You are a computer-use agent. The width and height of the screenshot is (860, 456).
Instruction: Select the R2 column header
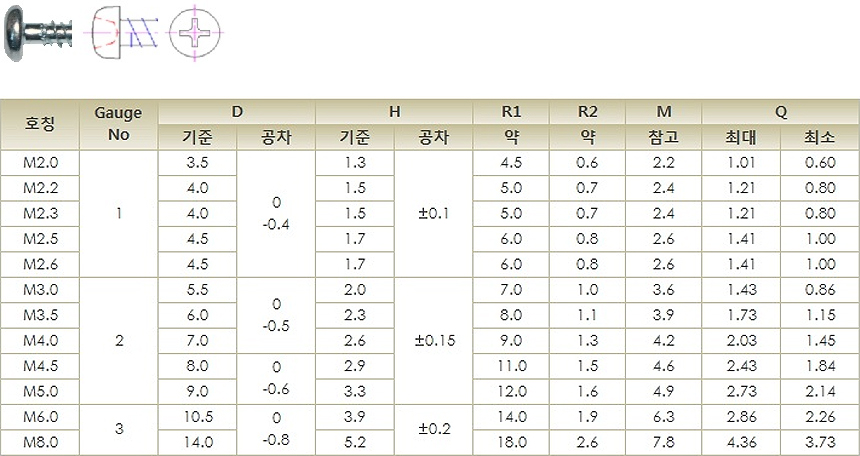pyautogui.click(x=587, y=112)
